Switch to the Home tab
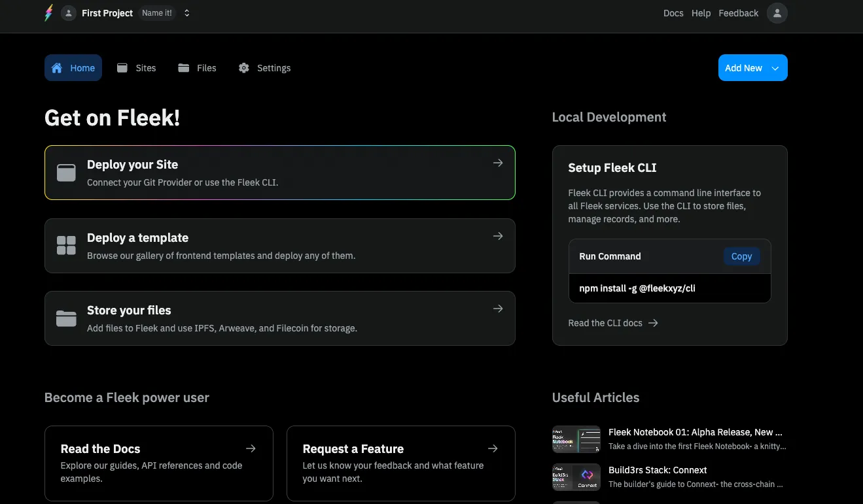Screen dimensions: 863x504 pos(73,68)
